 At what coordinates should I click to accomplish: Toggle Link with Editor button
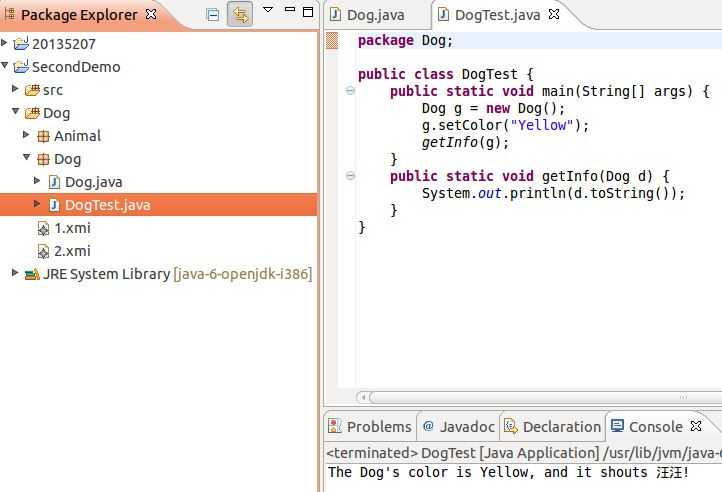pos(240,14)
